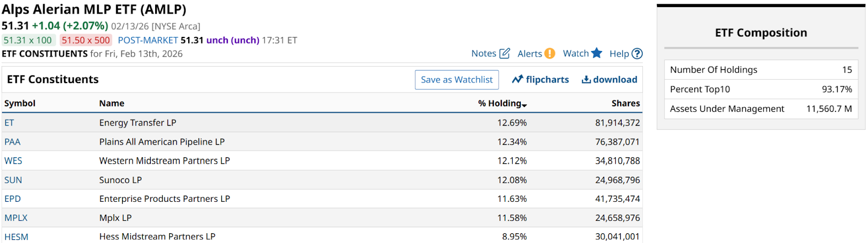This screenshot has height=243, width=868.
Task: Click the Alerts exclamation icon
Action: [550, 53]
